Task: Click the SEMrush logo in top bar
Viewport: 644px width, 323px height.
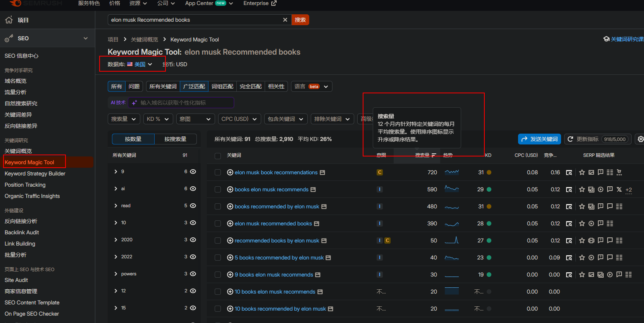Action: click(36, 3)
